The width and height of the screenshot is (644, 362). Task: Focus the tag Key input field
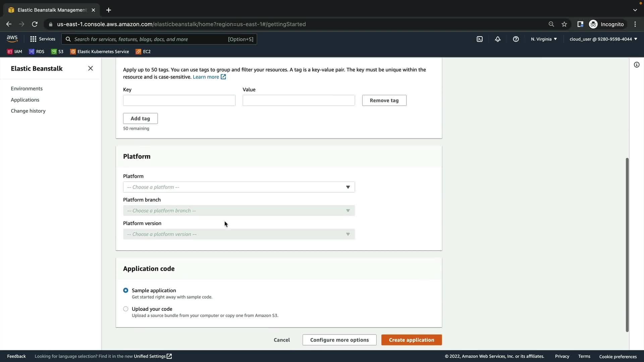(x=179, y=101)
